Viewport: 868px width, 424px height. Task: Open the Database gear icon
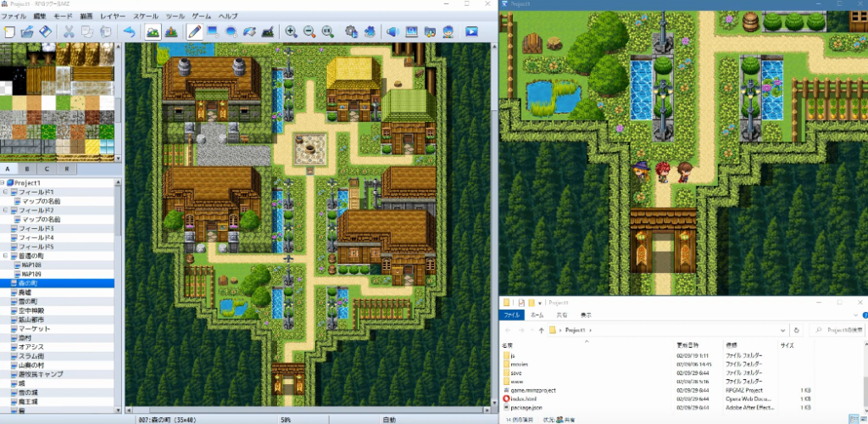click(351, 32)
